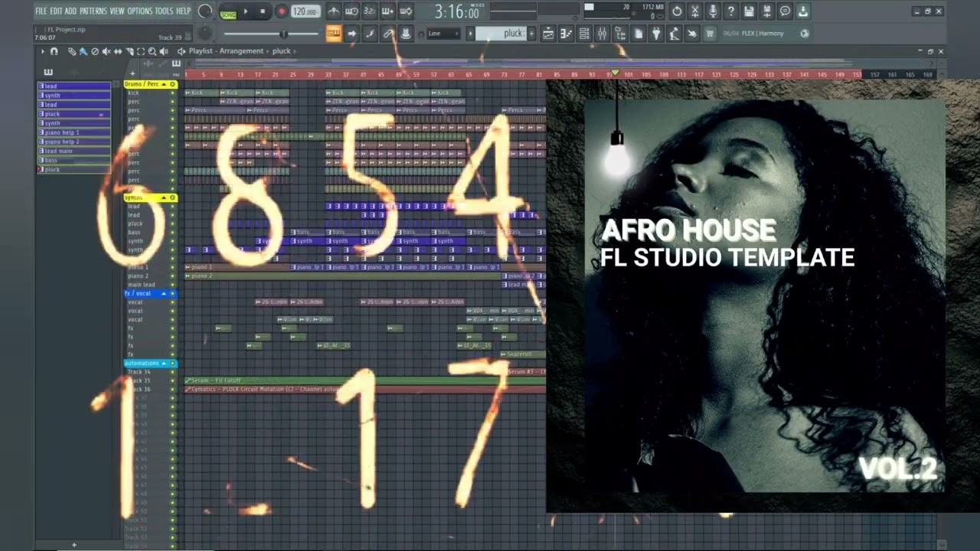This screenshot has height=551, width=980.
Task: Toggle the recording countdown icon
Action: coord(370,11)
